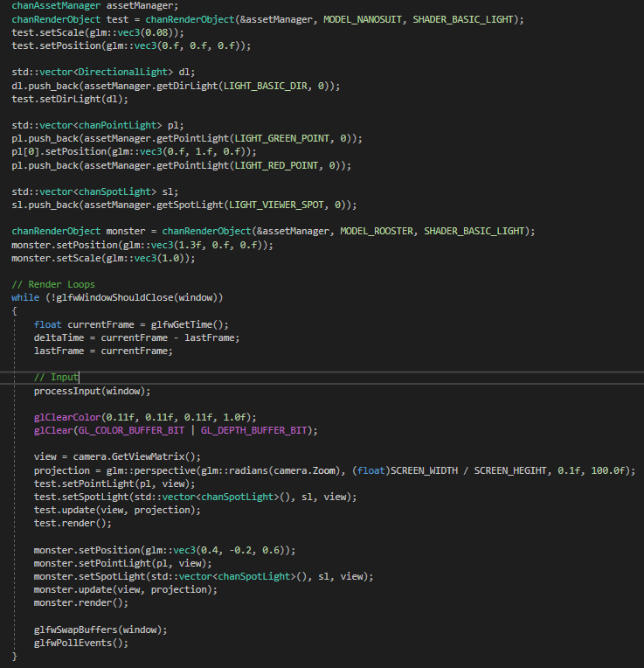
Task: Click 'test.setPosition(glm::vec3(0.f, 0.f, 0.f));' line
Action: 131,45
